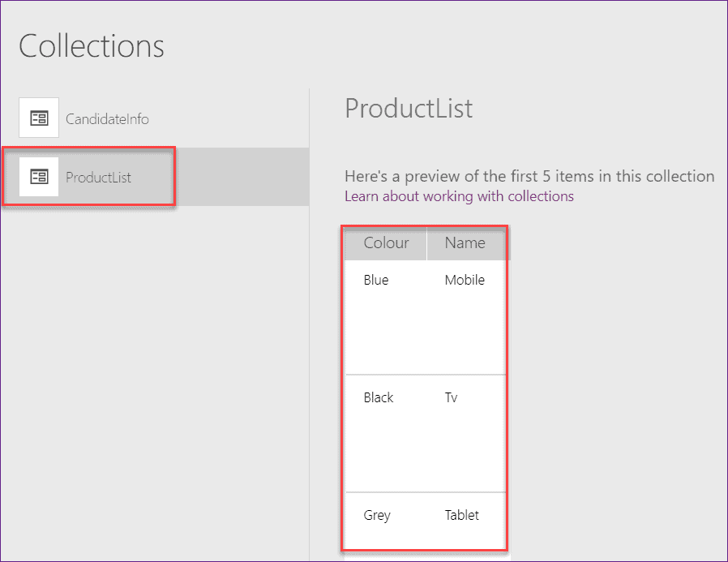Click the Blue value in the preview table
This screenshot has width=728, height=562.
click(376, 280)
